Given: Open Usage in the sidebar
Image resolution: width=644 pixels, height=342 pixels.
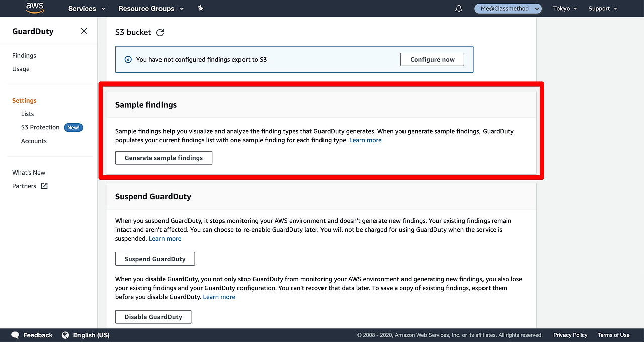Looking at the screenshot, I should 21,69.
